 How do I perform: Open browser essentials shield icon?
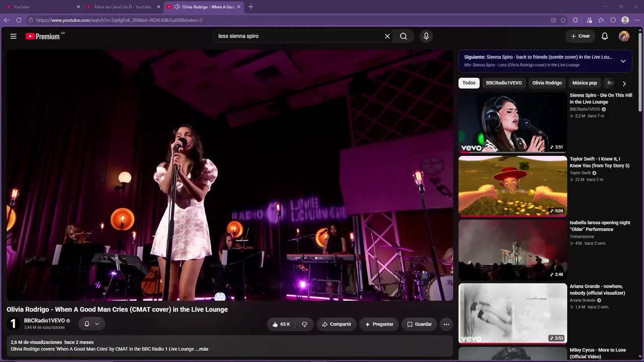tap(613, 20)
